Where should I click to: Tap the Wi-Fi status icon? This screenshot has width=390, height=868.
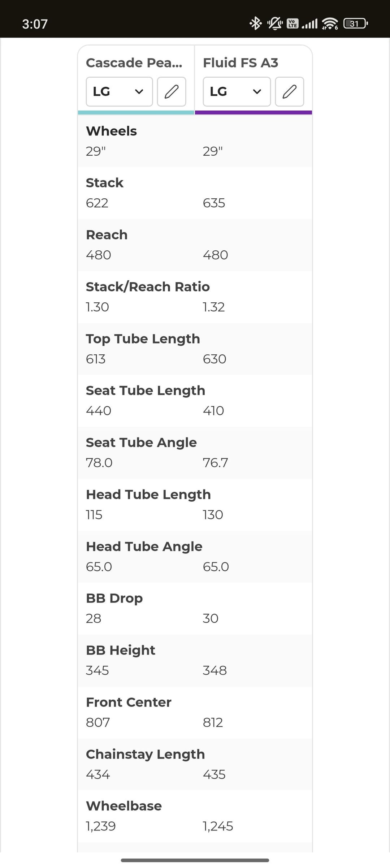tap(330, 24)
